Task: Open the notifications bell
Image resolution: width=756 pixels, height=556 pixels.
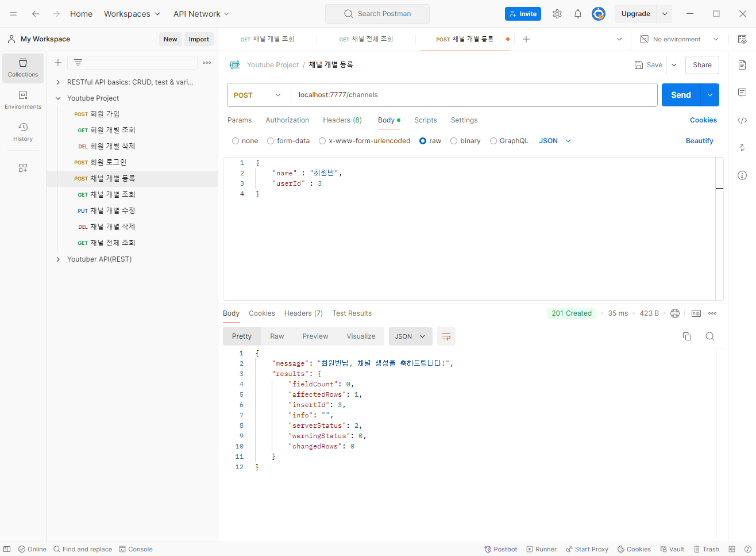Action: [x=578, y=14]
